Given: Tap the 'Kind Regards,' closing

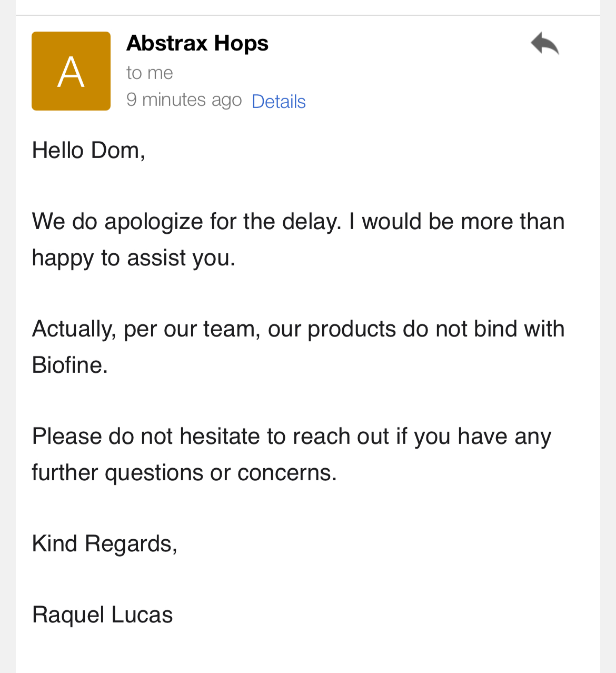Looking at the screenshot, I should [x=105, y=544].
